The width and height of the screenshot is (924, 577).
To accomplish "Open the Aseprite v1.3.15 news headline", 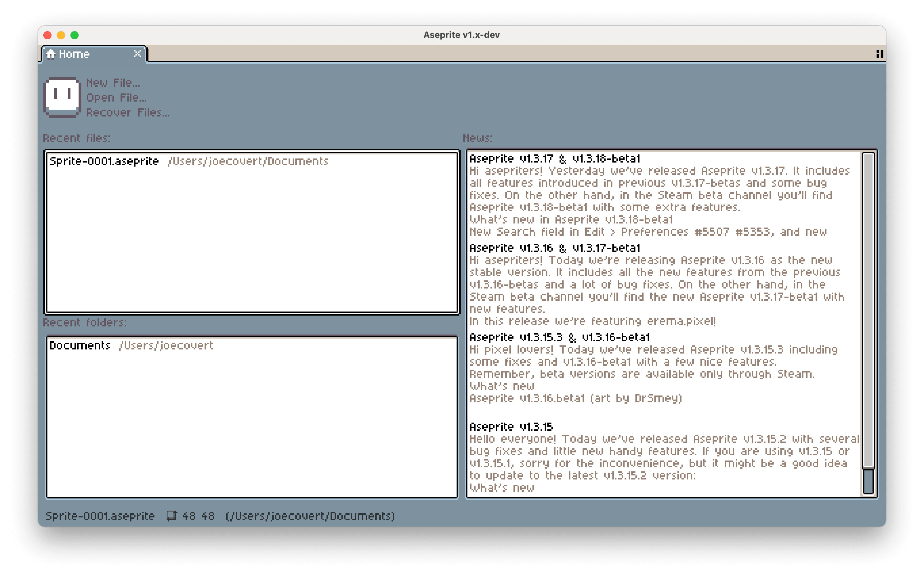I will [x=511, y=427].
